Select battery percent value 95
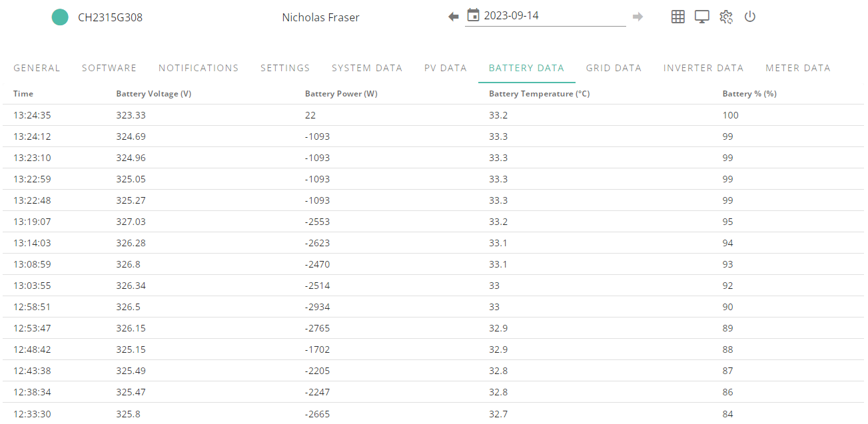Viewport: 868px width, 424px height. (x=727, y=222)
